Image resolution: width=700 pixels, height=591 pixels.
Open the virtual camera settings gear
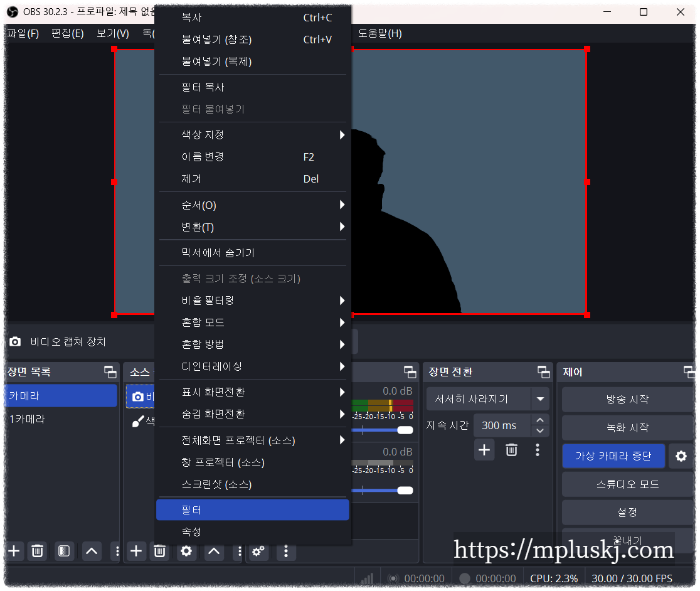point(682,456)
